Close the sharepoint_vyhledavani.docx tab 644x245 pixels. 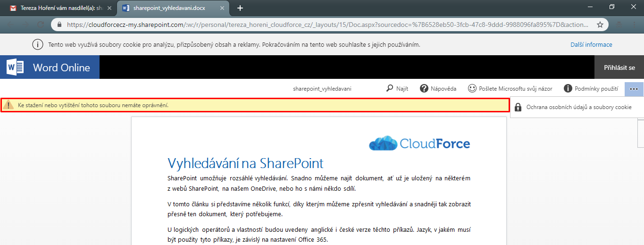[x=223, y=8]
